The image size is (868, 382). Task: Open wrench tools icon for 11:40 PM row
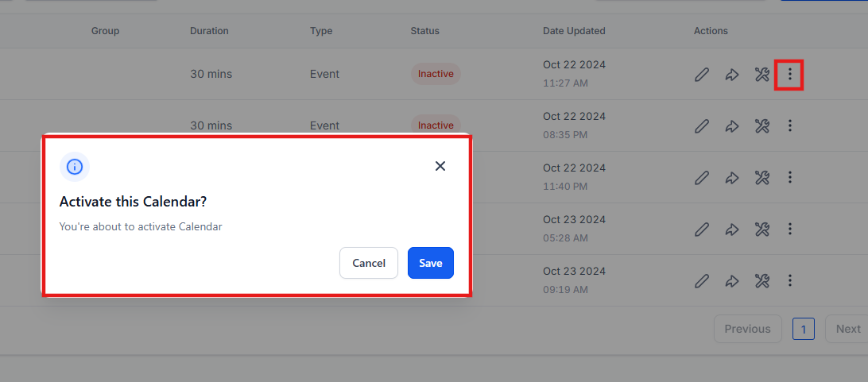point(761,177)
